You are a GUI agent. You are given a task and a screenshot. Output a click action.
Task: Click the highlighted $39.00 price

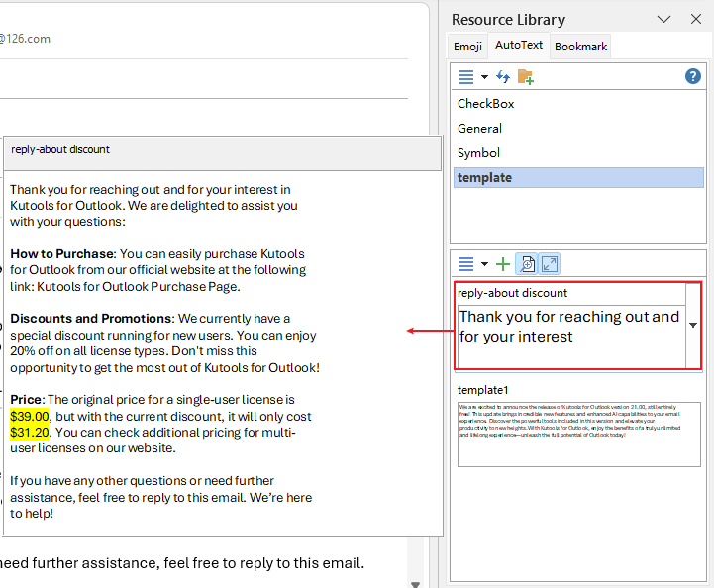(x=29, y=416)
